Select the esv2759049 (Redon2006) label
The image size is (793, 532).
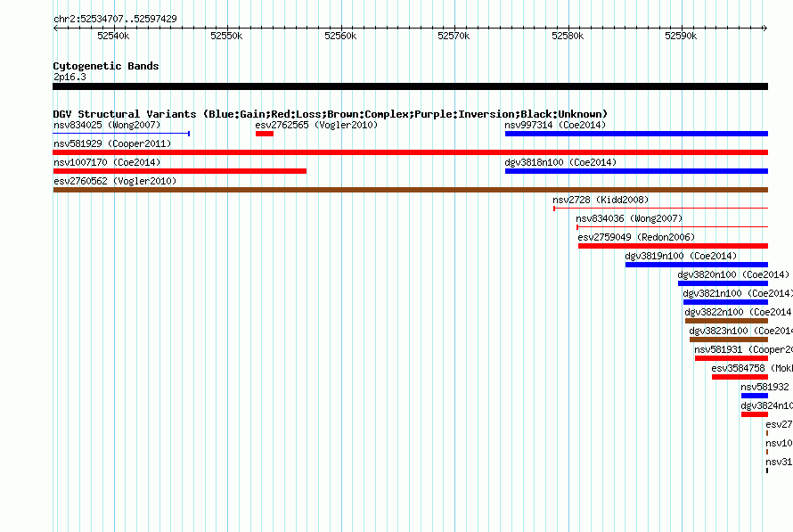tap(637, 237)
